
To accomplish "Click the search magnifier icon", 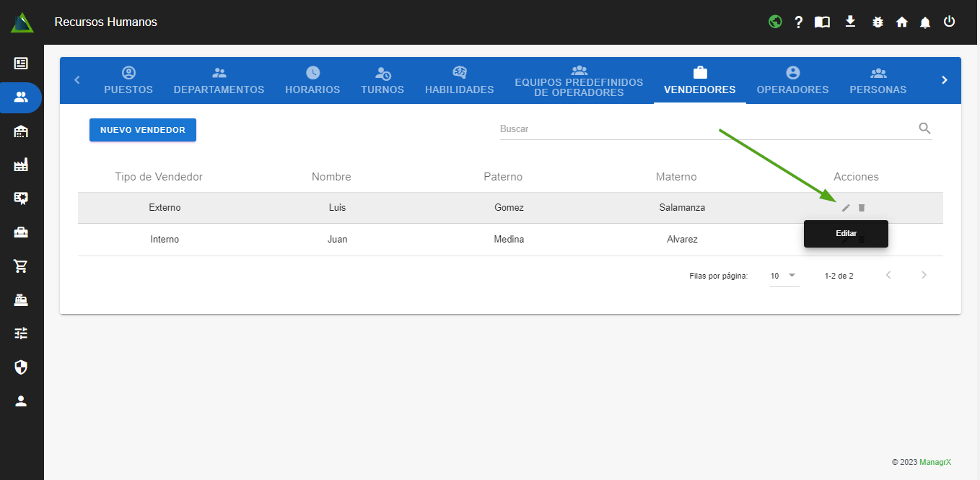I will (924, 128).
